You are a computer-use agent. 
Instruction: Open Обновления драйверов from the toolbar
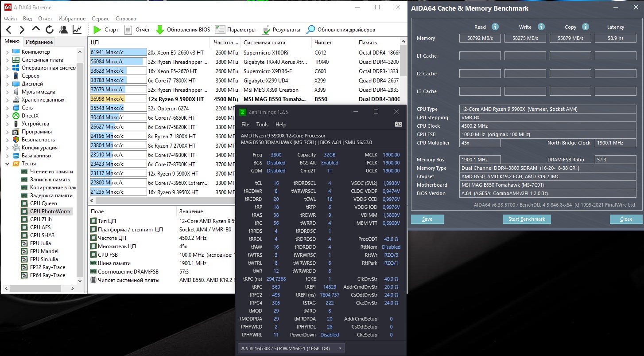click(x=341, y=30)
